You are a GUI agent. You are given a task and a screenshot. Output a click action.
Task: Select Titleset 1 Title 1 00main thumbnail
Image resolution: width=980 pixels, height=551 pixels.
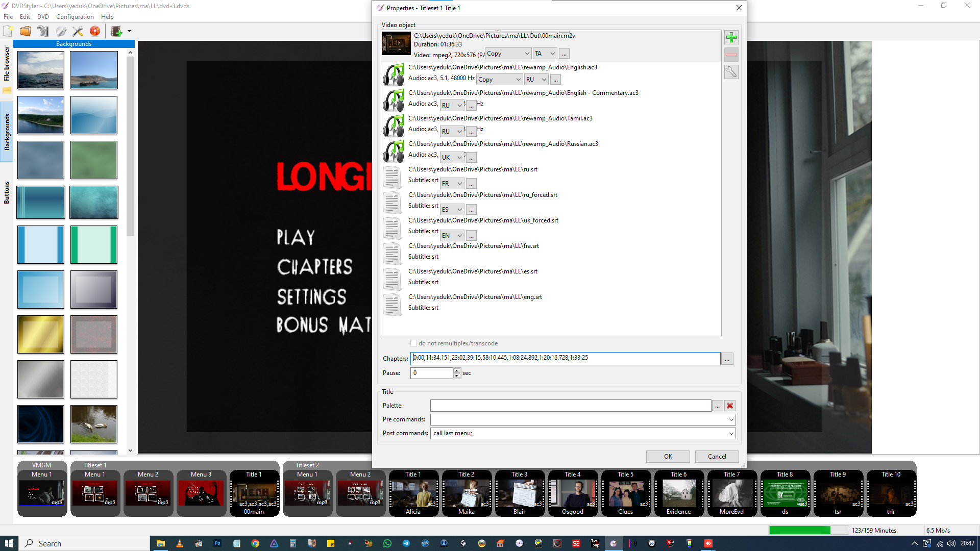coord(254,493)
